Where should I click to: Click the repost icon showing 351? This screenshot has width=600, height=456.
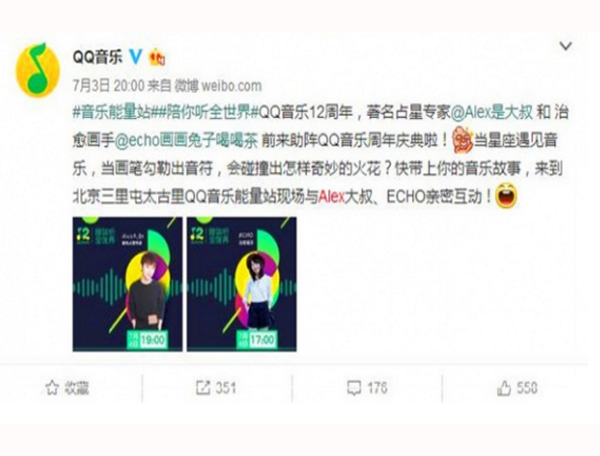pos(203,388)
